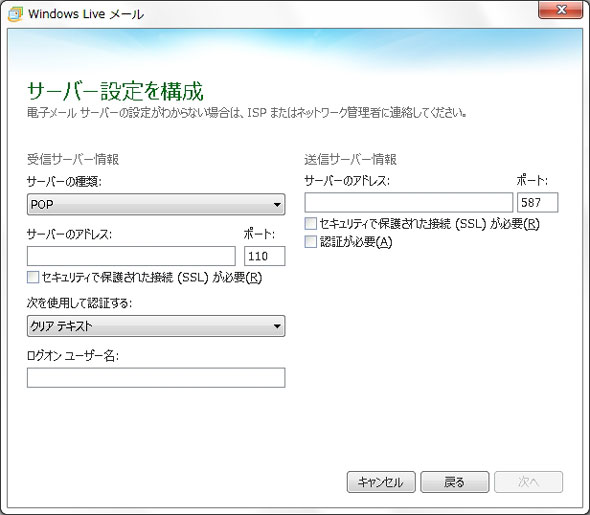Enable SSL for the outgoing server
Screen dimensions: 590x515
310,223
